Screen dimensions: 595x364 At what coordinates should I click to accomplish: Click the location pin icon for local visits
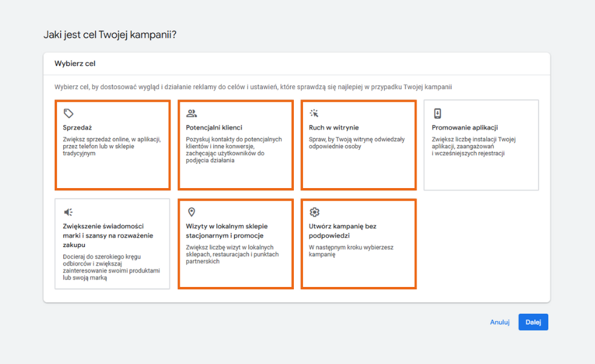192,212
